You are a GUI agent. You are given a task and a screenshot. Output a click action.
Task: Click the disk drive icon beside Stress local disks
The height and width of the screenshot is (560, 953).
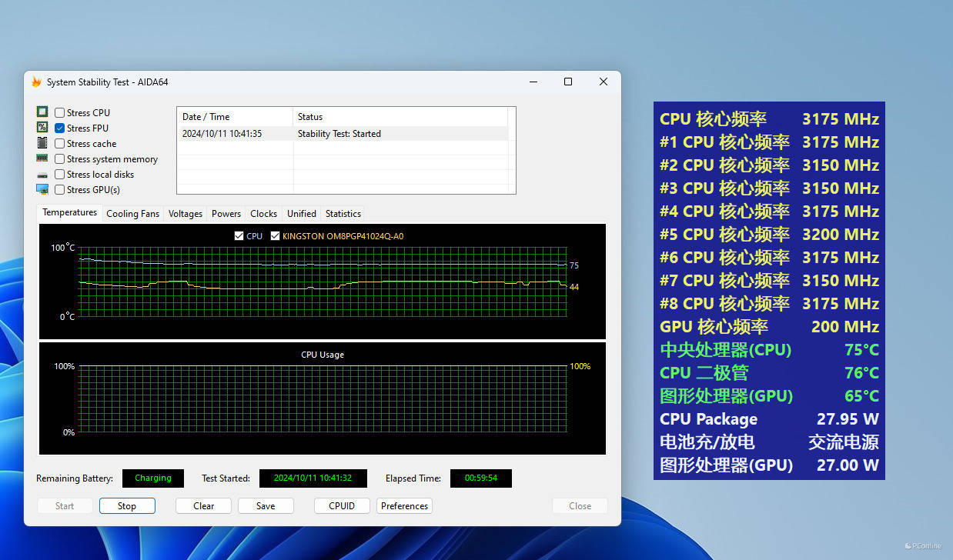pyautogui.click(x=42, y=175)
